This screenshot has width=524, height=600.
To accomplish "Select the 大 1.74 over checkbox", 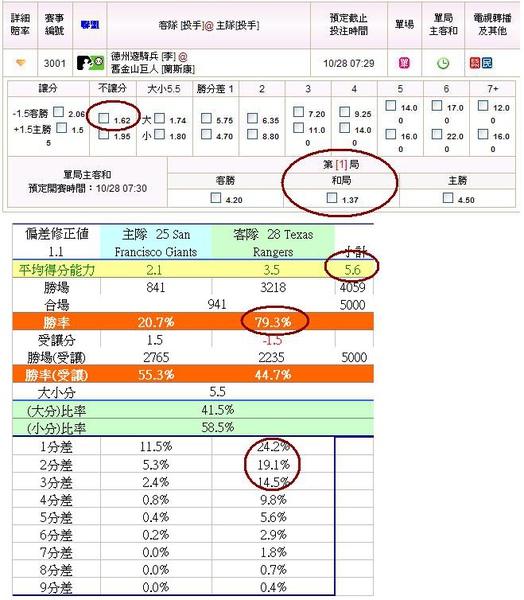I will [x=160, y=118].
